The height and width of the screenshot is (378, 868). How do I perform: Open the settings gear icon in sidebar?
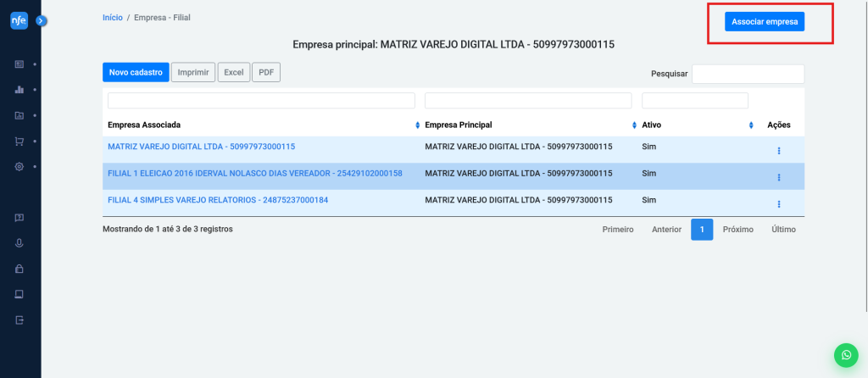[19, 167]
